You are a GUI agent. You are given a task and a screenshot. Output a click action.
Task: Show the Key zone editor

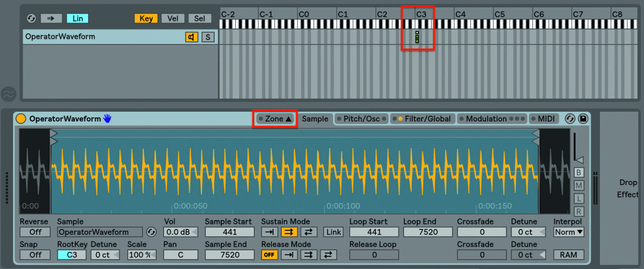146,19
